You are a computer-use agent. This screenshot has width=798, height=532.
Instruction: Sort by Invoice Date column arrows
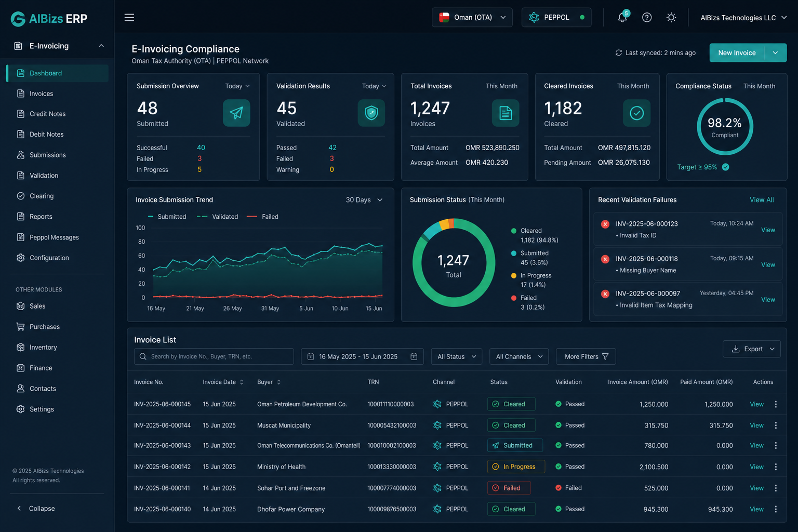pos(242,382)
